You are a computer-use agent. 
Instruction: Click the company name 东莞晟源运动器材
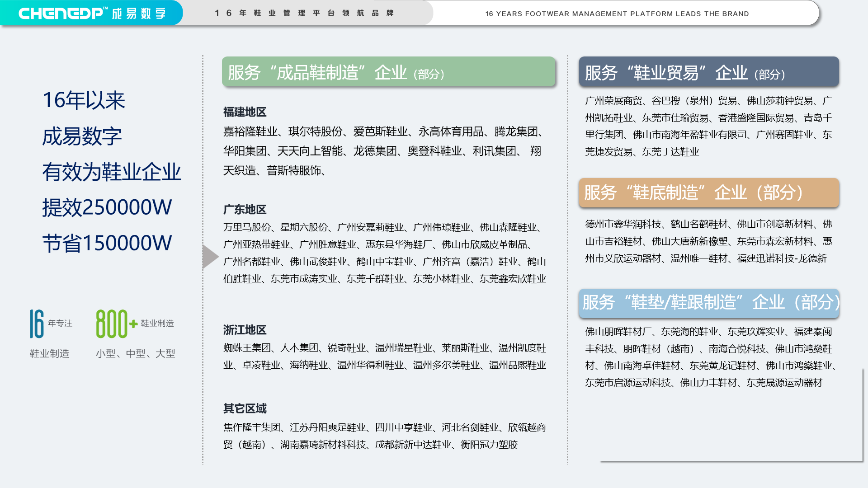pos(784,383)
